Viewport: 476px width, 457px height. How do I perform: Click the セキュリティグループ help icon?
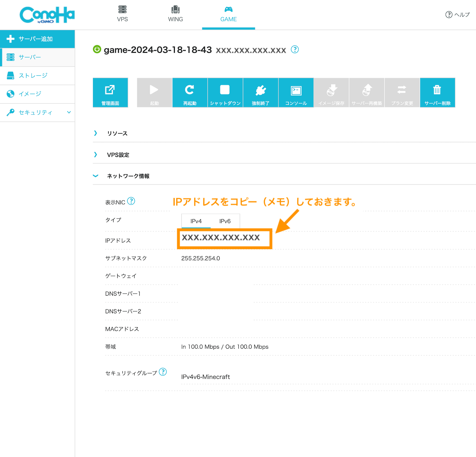tap(163, 372)
